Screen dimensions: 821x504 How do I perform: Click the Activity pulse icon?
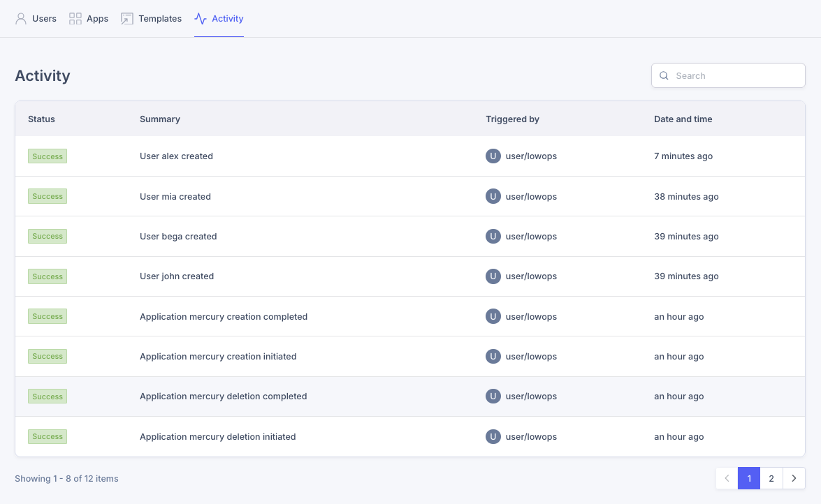[201, 19]
